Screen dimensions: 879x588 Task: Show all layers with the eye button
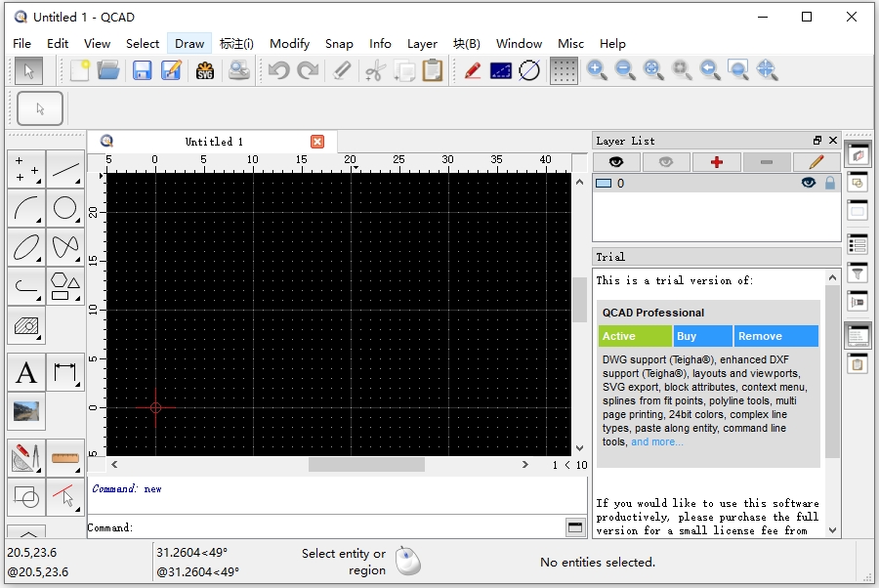pyautogui.click(x=616, y=162)
